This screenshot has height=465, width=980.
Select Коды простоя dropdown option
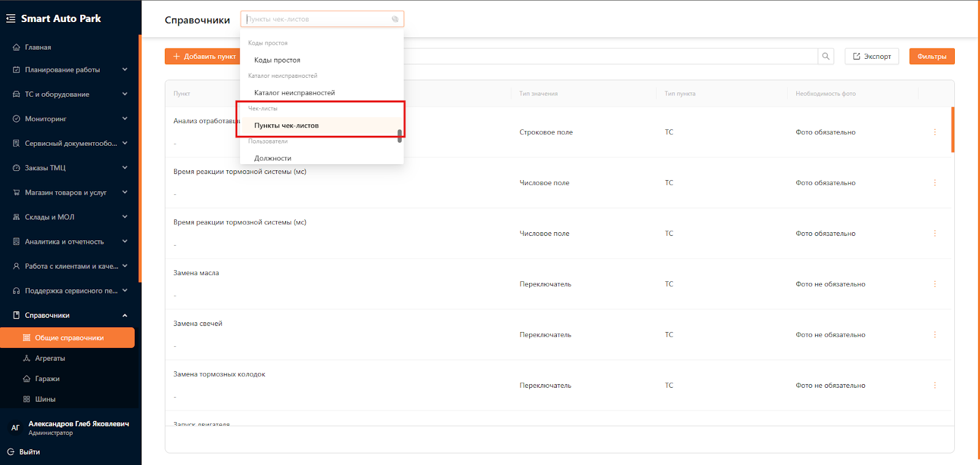277,60
